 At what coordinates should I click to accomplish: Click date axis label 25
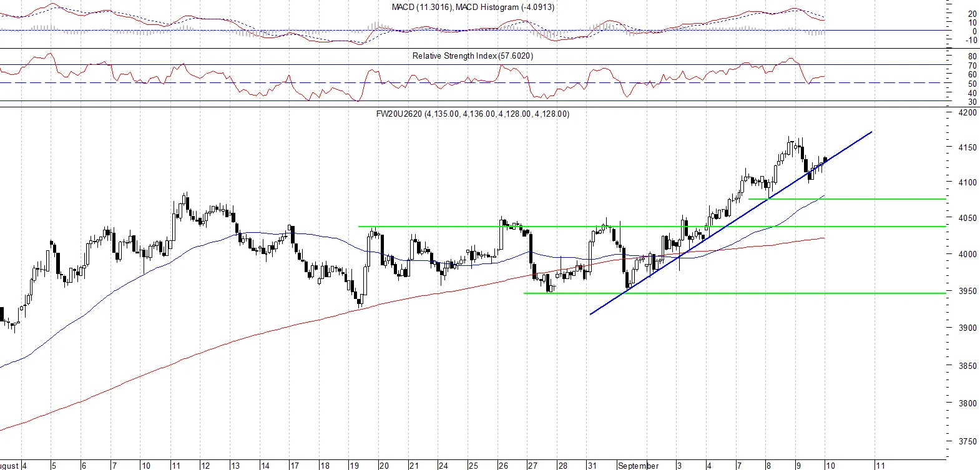(473, 466)
